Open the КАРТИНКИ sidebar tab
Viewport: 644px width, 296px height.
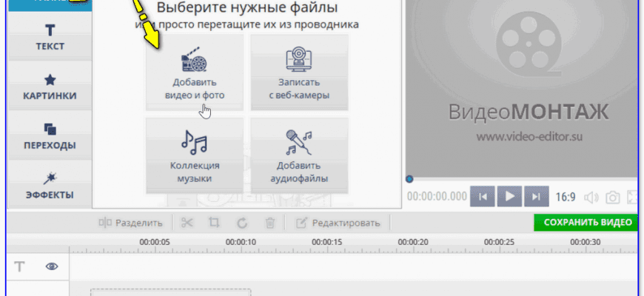pos(50,87)
